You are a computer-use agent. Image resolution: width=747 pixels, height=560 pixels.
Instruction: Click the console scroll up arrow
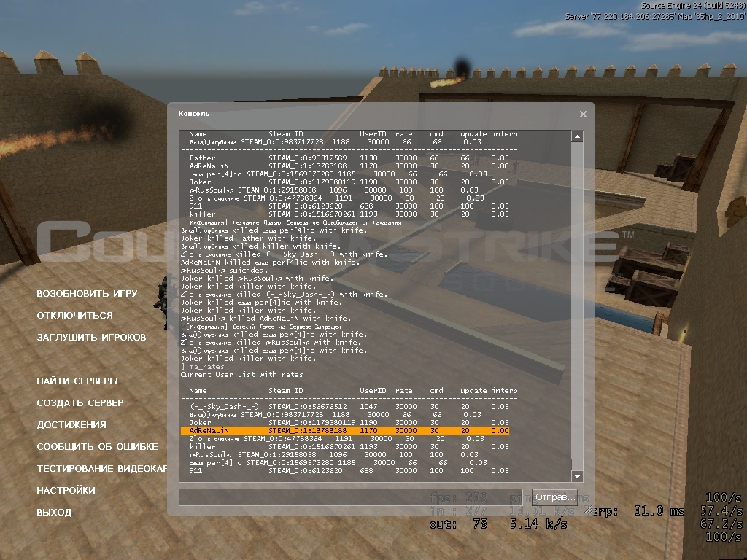(578, 136)
